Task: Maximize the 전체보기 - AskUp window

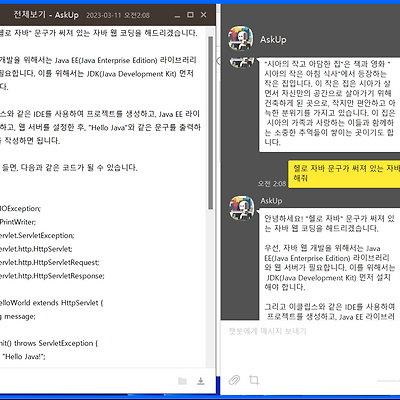Action: click(x=190, y=15)
